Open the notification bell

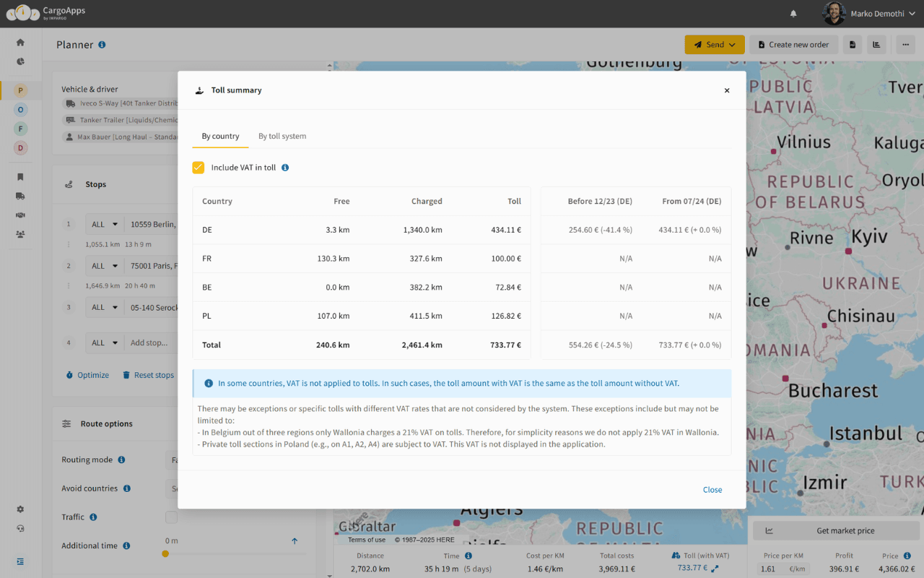pyautogui.click(x=793, y=13)
